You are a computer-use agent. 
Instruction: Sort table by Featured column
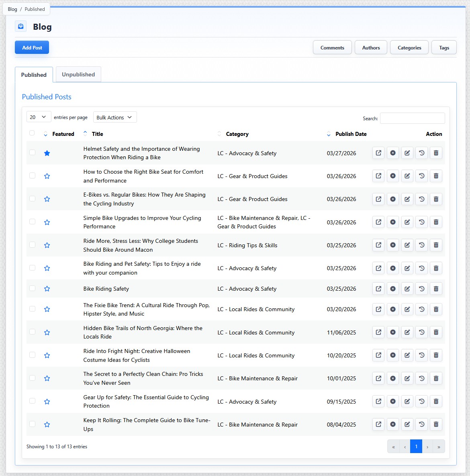pyautogui.click(x=63, y=134)
